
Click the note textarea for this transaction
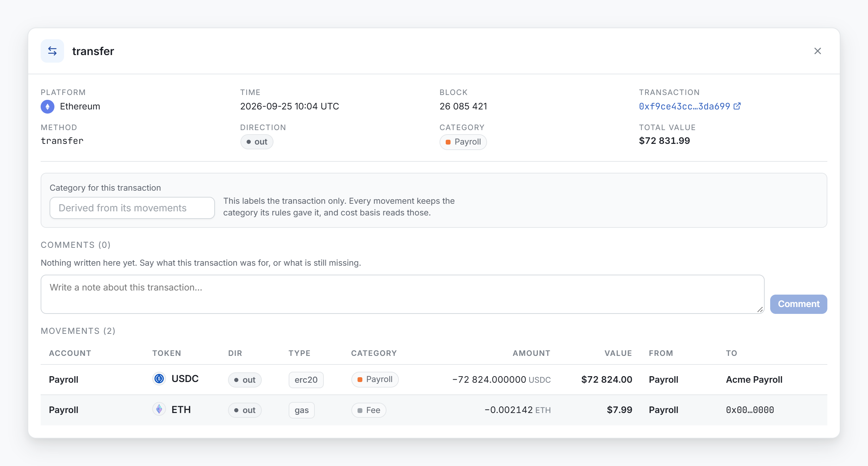[402, 294]
